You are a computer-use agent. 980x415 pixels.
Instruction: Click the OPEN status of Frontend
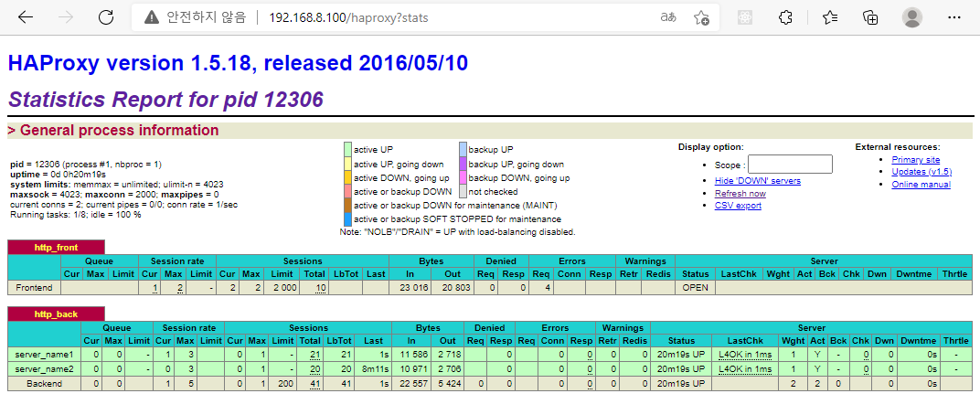click(696, 288)
